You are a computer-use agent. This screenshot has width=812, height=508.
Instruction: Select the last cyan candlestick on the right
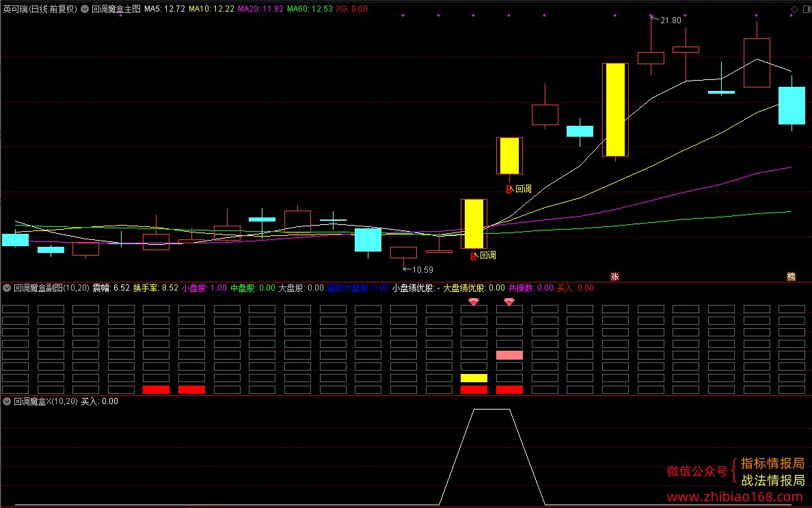(791, 106)
